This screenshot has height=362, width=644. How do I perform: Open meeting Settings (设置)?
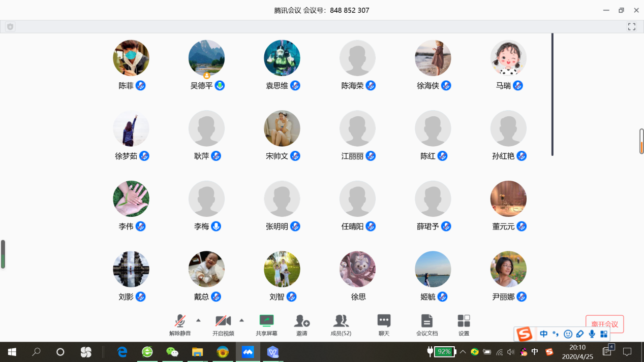(x=464, y=324)
